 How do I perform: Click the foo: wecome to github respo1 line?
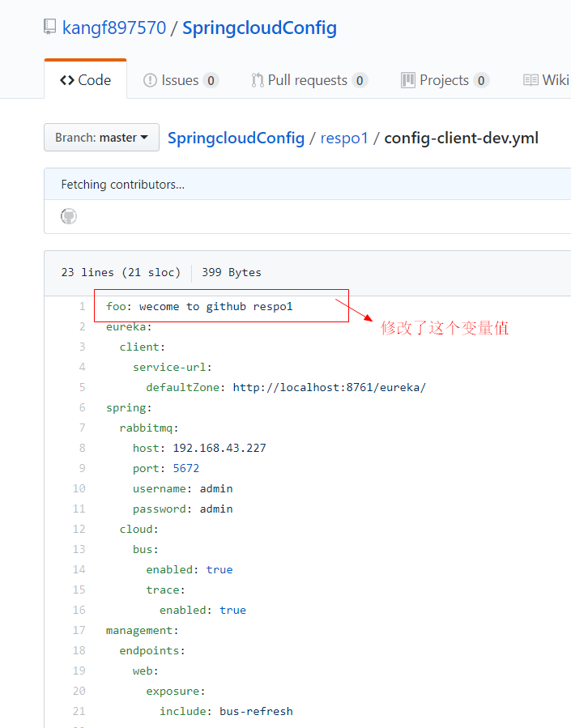tap(199, 306)
